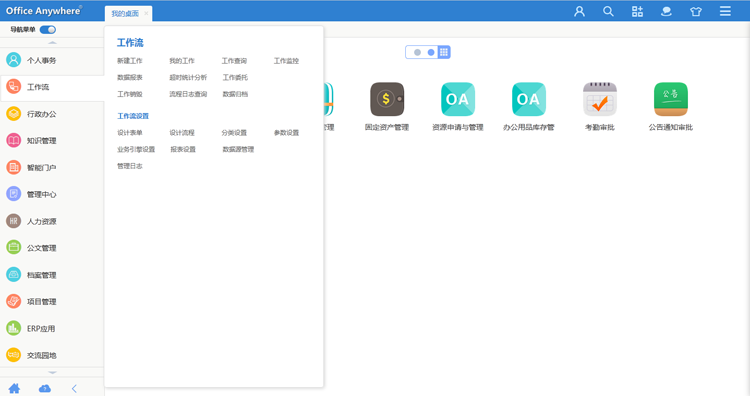Open 数据源管理 under workflow settings
The height and width of the screenshot is (396, 750).
pyautogui.click(x=238, y=149)
